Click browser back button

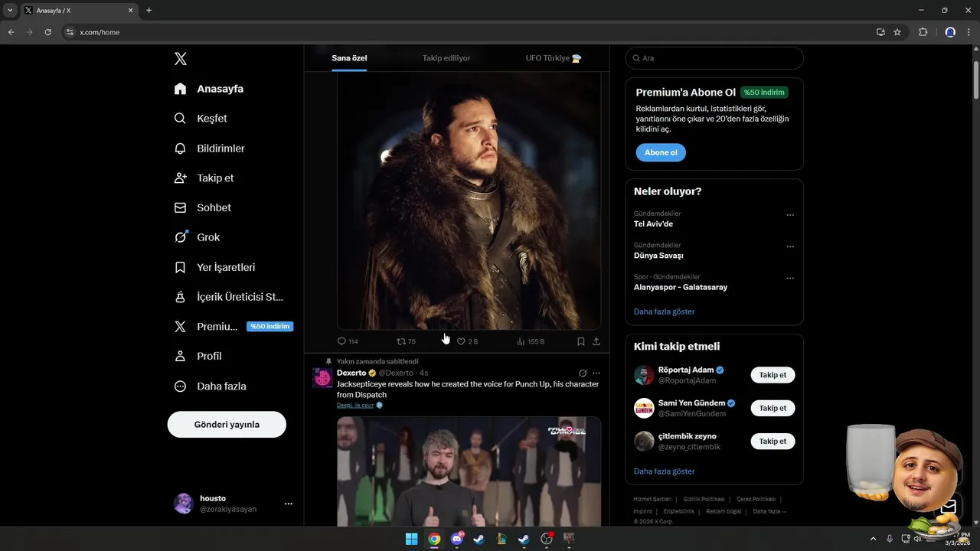[11, 32]
